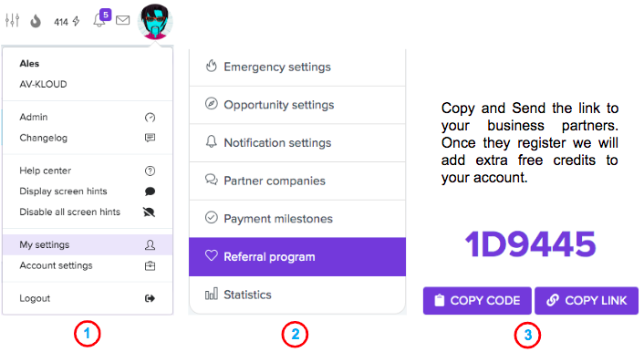Viewport: 644px width, 352px height.
Task: Open My settings in the menu
Action: tap(87, 244)
